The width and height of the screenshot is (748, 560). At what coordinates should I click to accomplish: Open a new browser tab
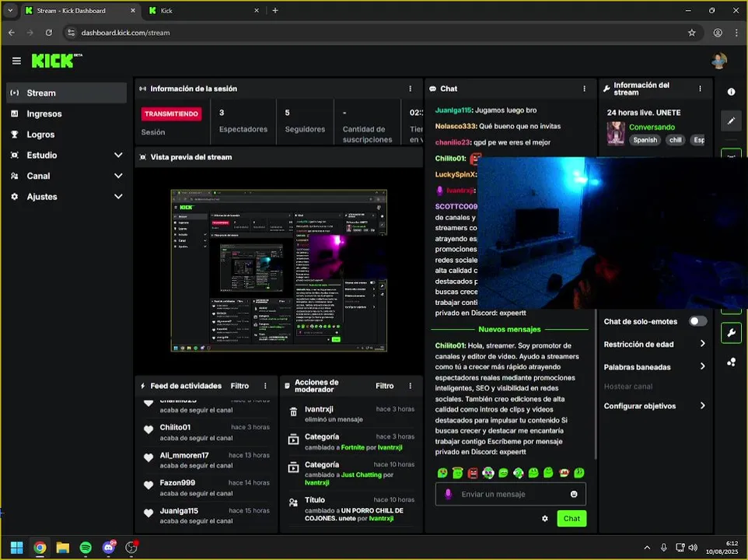275,10
